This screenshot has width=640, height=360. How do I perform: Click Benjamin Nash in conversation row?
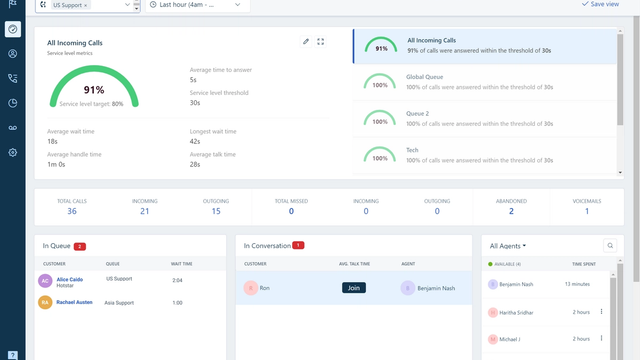click(436, 288)
